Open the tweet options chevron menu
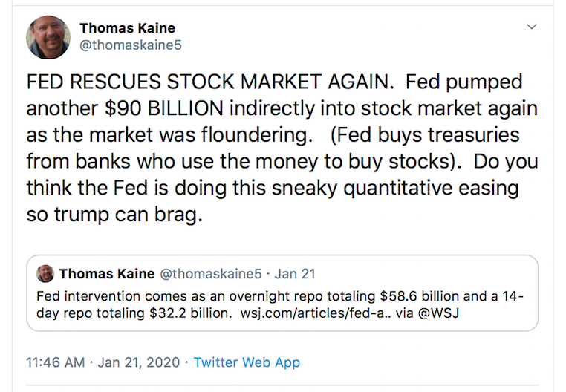Viewport: 566px width, 392px height. [531, 27]
